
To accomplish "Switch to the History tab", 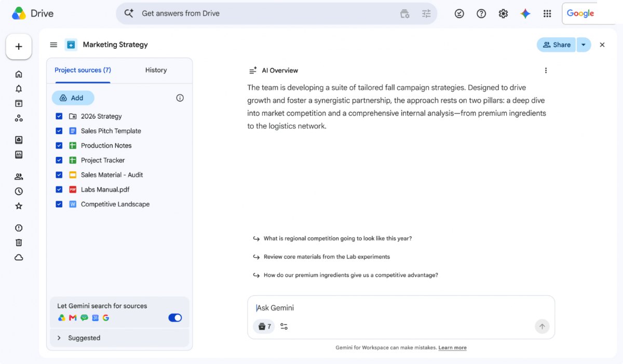I will [x=156, y=70].
